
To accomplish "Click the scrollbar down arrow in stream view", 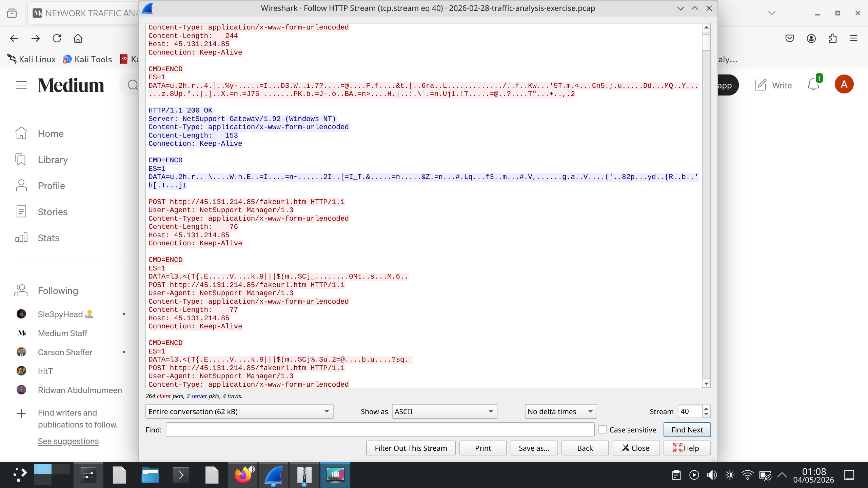I will click(706, 384).
